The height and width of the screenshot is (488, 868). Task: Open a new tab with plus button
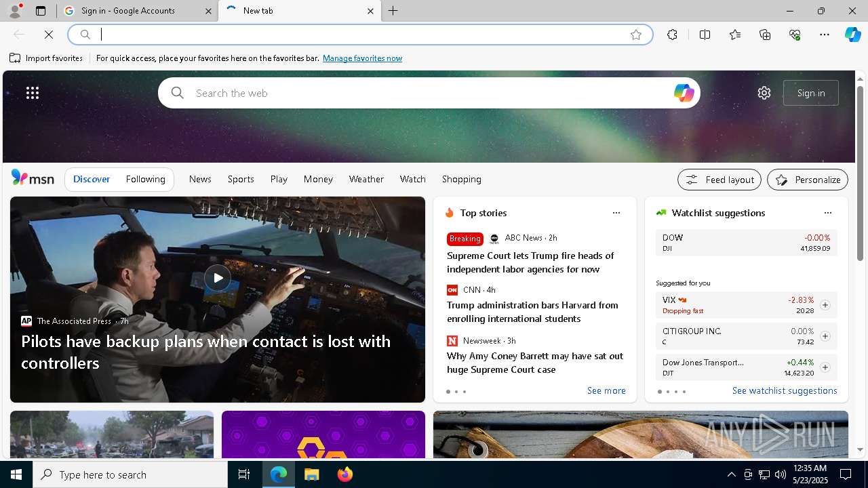click(x=393, y=11)
